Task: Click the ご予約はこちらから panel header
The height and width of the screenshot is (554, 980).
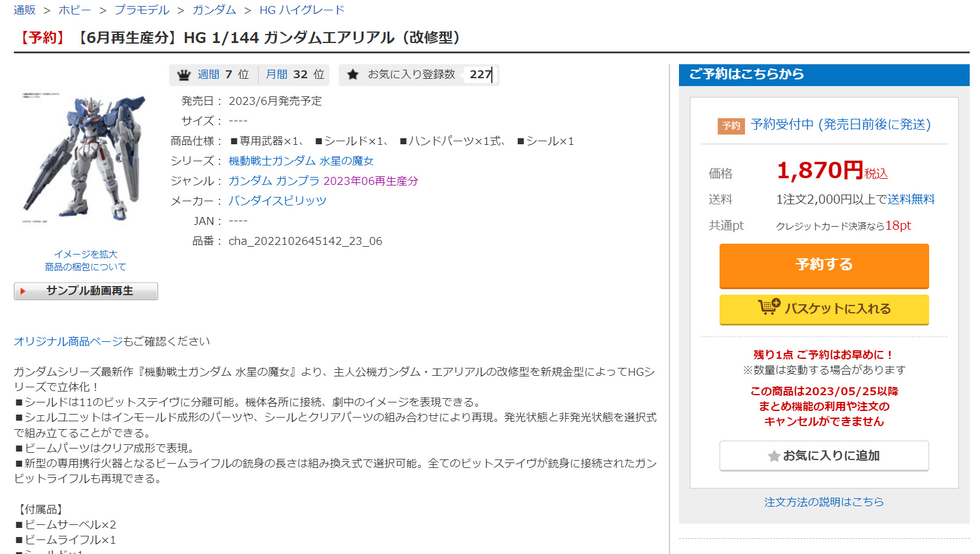Action: pos(824,75)
